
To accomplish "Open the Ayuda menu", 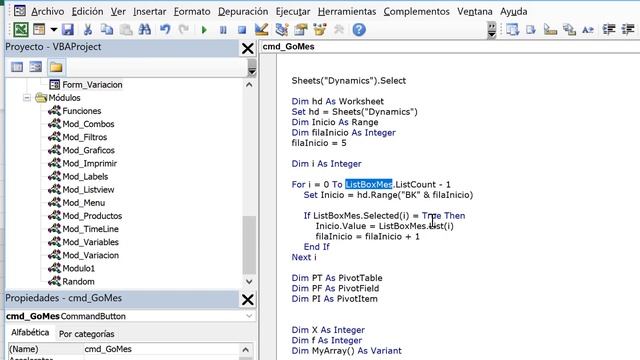I will tap(513, 11).
